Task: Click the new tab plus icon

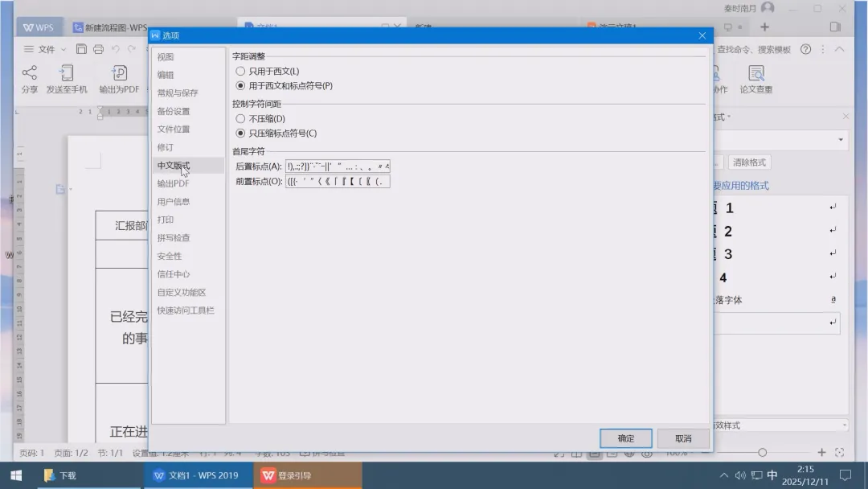Action: [x=764, y=27]
